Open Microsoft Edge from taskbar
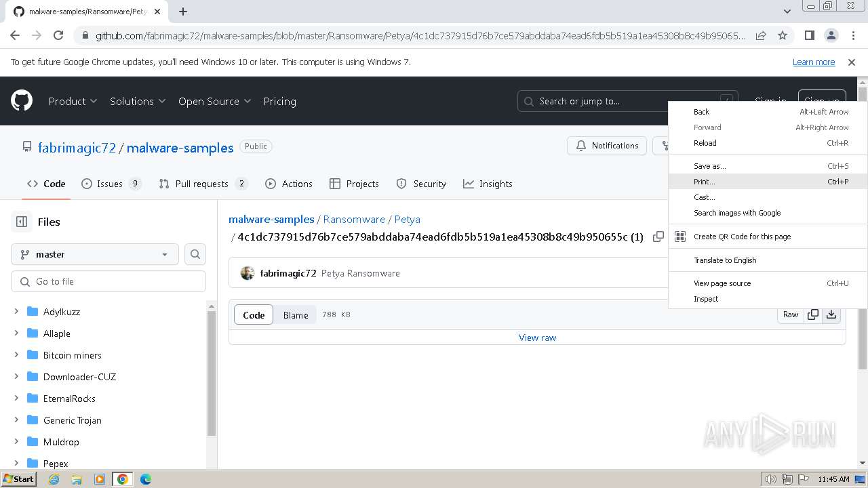The width and height of the screenshot is (868, 488). pos(146,479)
